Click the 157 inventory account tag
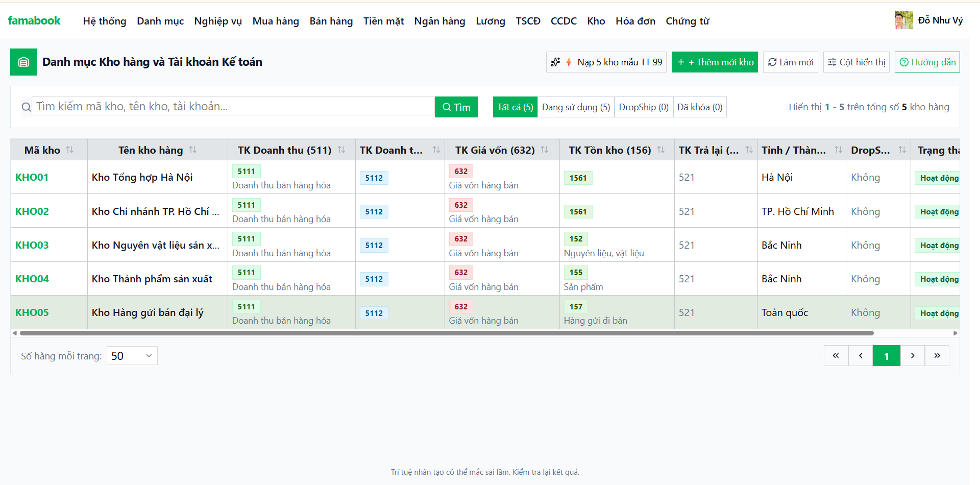 (576, 306)
